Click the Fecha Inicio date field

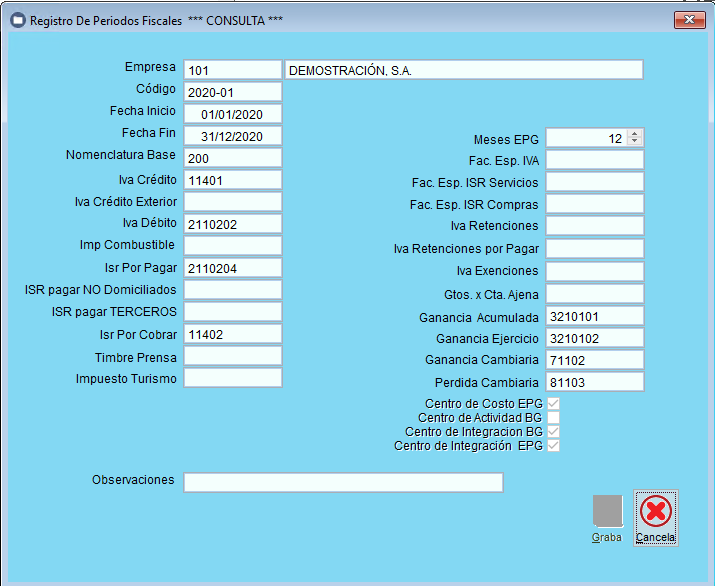pyautogui.click(x=233, y=114)
